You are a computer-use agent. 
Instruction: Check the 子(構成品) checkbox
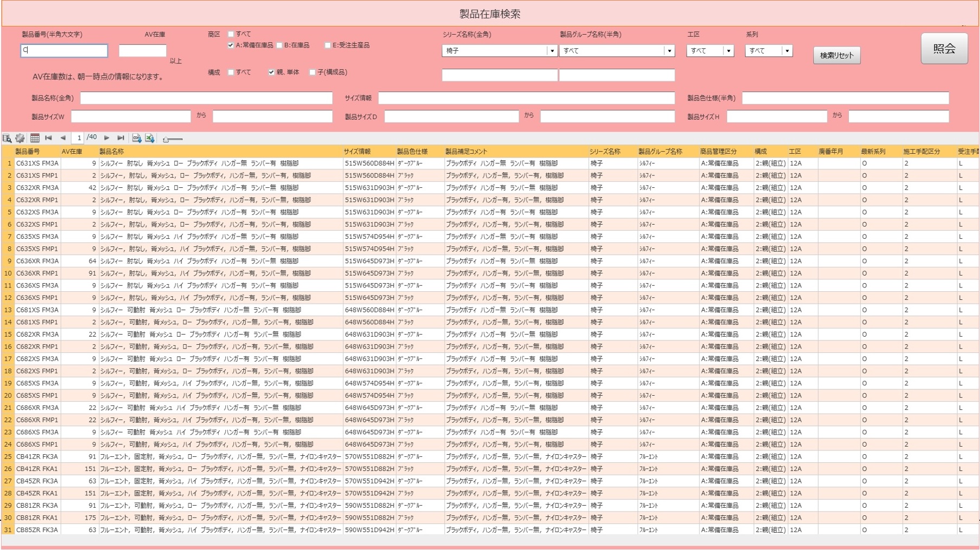(312, 73)
